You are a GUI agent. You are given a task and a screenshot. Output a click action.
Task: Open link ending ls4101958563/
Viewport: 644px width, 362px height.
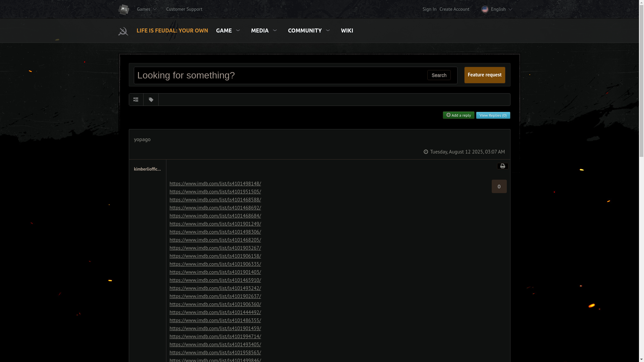coord(215,353)
